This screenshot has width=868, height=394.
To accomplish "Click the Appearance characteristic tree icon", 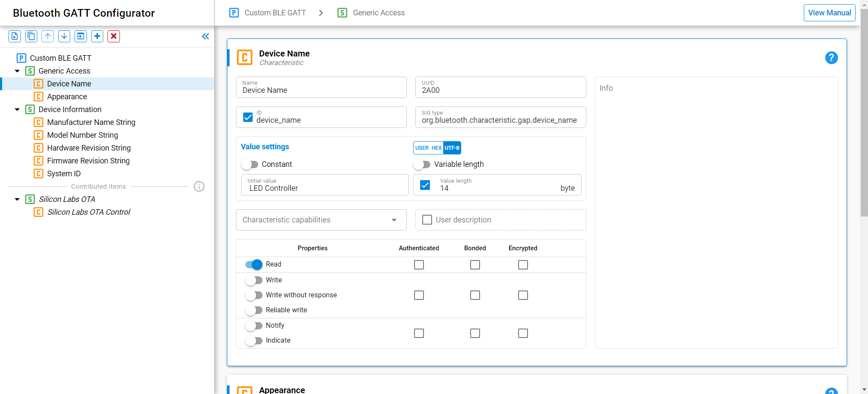I will (x=39, y=97).
